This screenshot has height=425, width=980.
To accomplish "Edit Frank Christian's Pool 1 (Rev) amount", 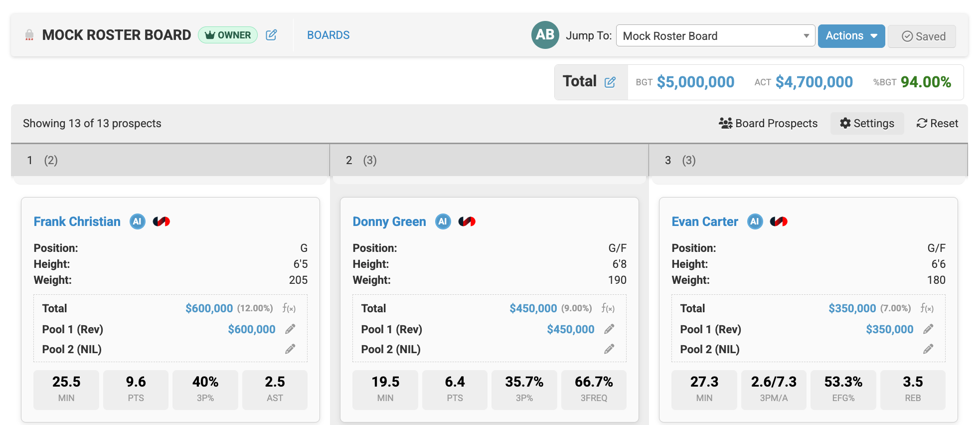I will coord(290,329).
